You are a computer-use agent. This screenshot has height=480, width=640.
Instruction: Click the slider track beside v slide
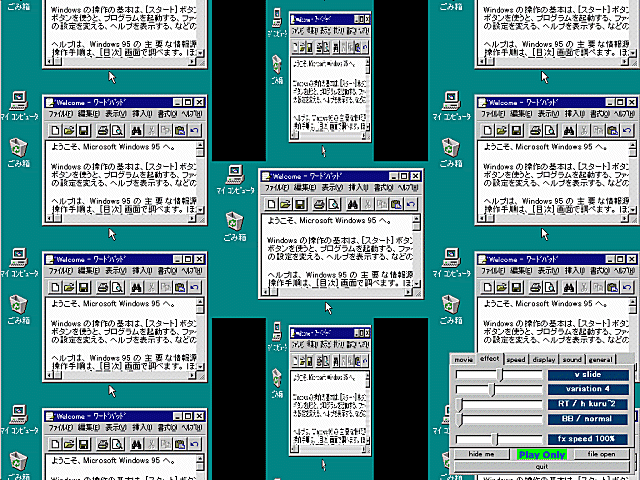click(499, 375)
